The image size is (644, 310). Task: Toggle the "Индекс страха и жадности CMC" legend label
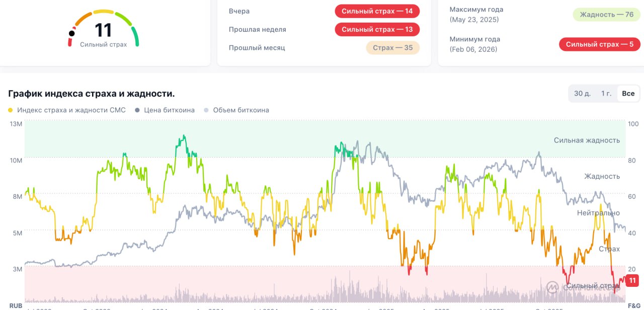click(71, 110)
